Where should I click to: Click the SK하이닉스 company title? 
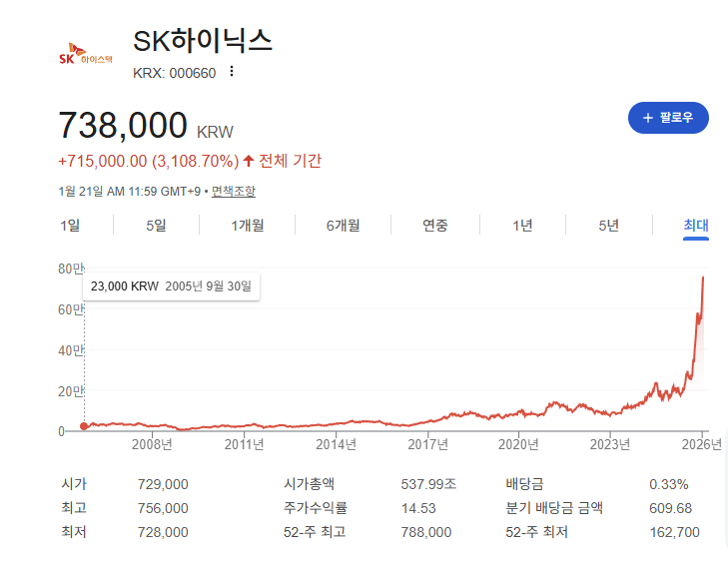point(203,41)
